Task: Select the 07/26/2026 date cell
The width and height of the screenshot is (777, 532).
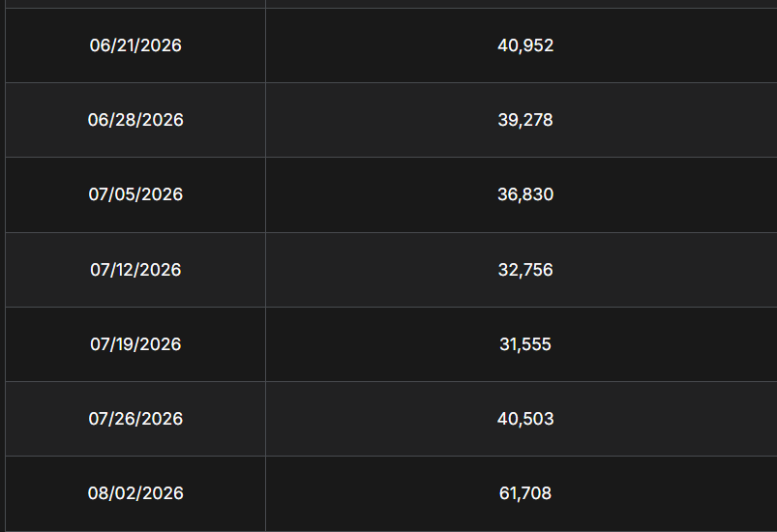Action: point(135,419)
